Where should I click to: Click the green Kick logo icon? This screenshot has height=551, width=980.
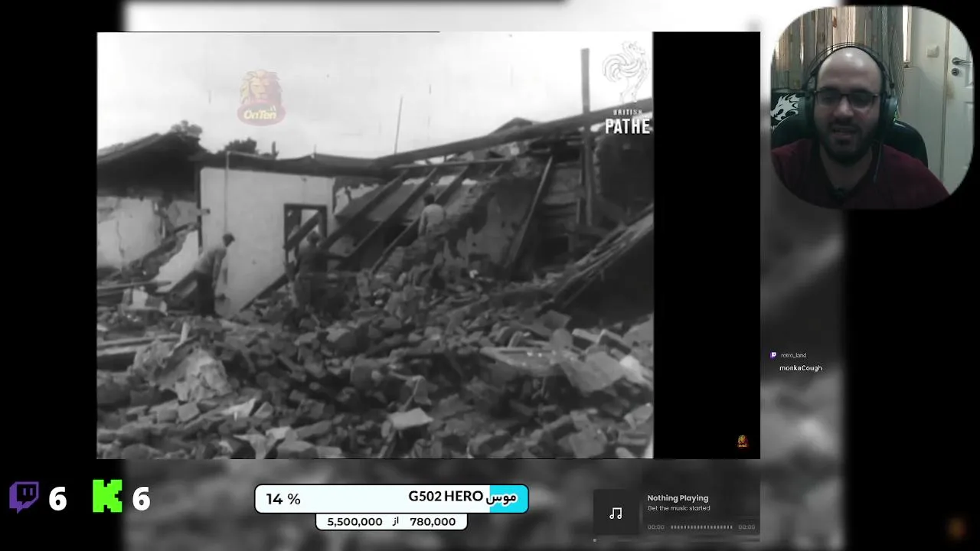click(107, 496)
